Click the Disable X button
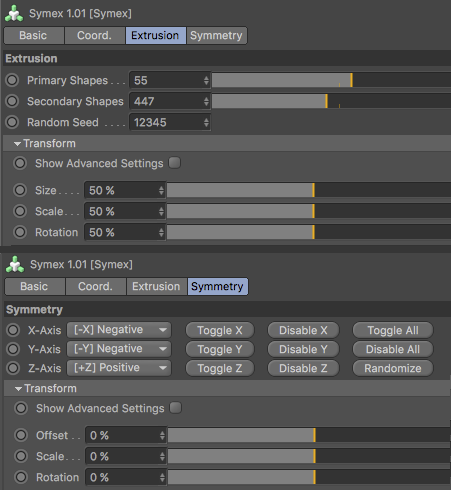Screen dimensions: 451x490 click(303, 330)
